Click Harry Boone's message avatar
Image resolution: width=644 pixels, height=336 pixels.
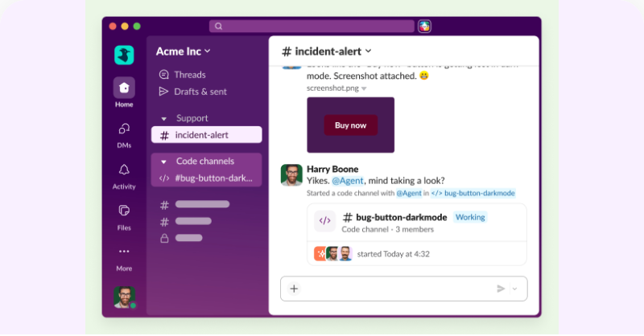coord(291,175)
